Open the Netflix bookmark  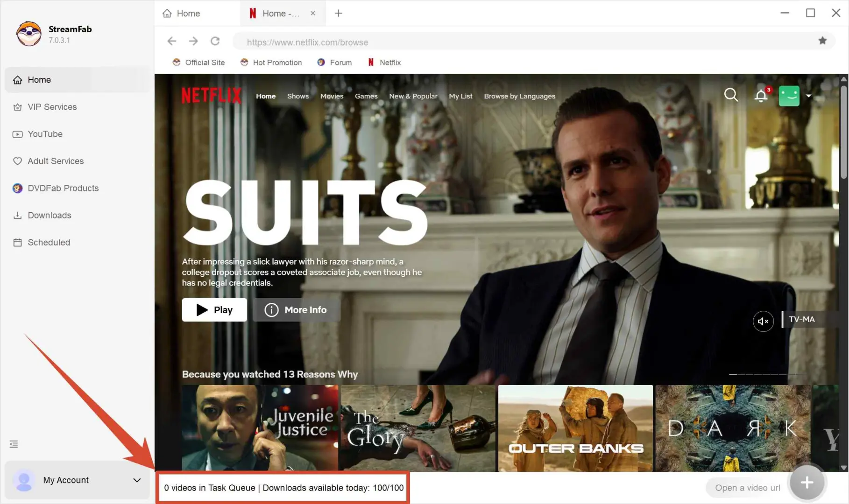coord(384,63)
